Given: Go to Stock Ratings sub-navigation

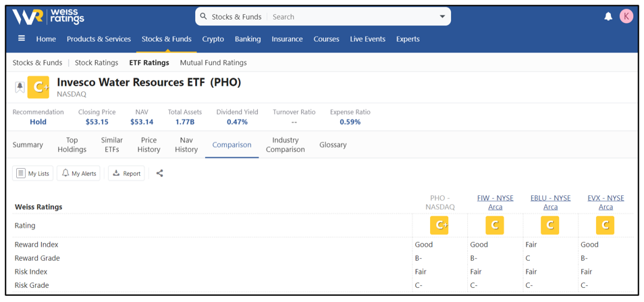Looking at the screenshot, I should coord(97,63).
